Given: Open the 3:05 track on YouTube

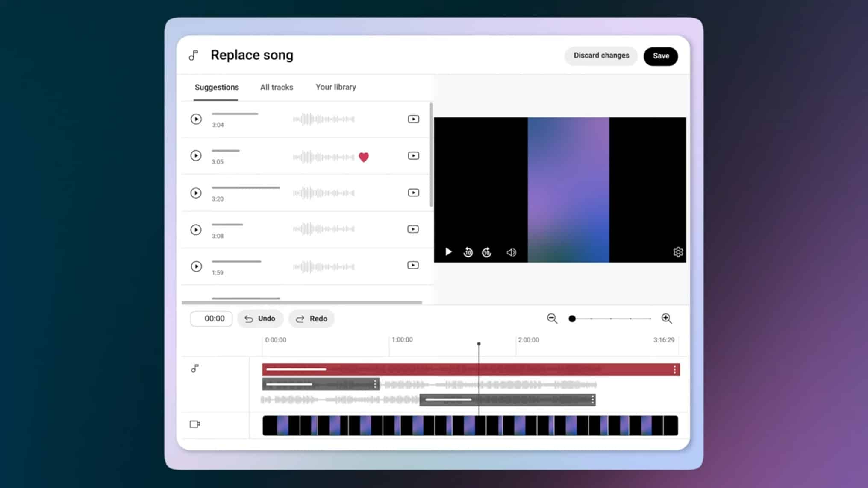Looking at the screenshot, I should (x=413, y=156).
